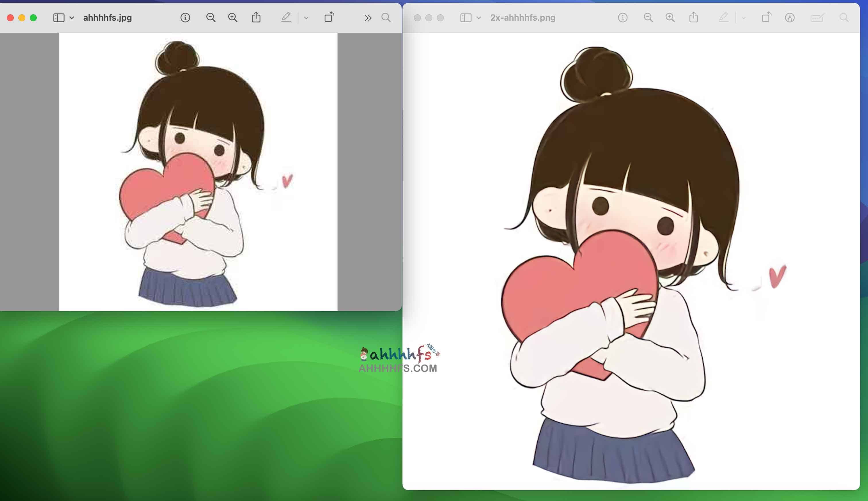
Task: Click the 2x-ahhhhfs.png window title
Action: pos(522,18)
